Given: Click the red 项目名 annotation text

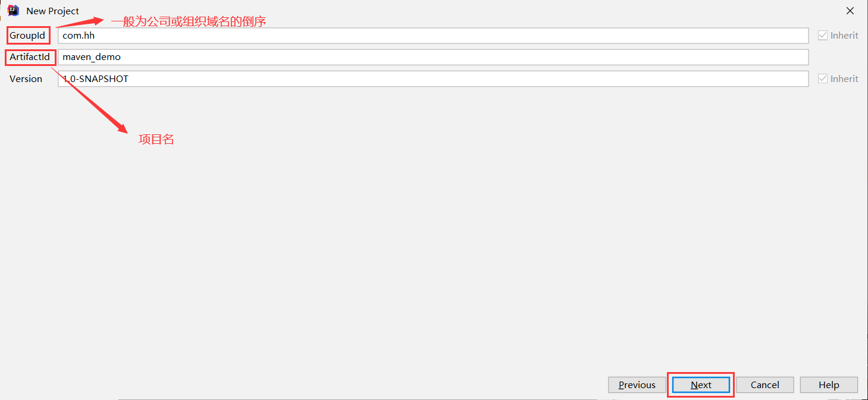Looking at the screenshot, I should point(156,140).
